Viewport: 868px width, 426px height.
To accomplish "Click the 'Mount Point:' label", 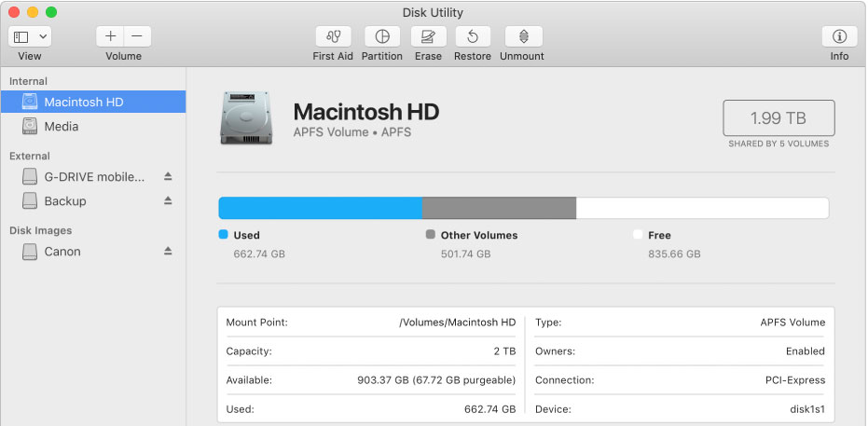I will click(257, 323).
